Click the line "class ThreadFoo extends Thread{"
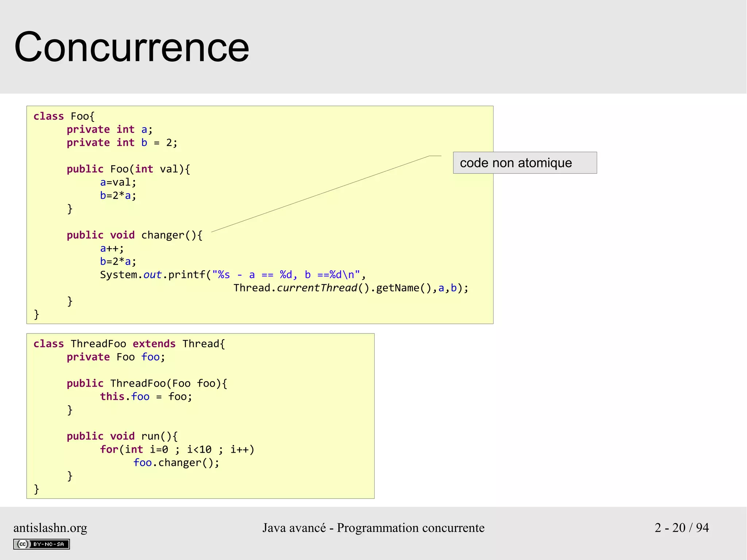747x560 pixels. tap(129, 344)
